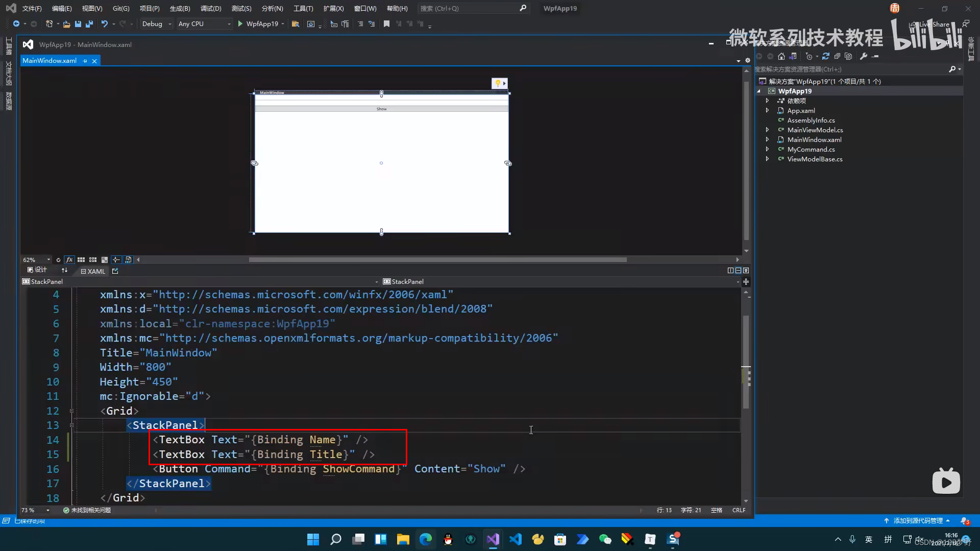Select MyCommand.cs in Solution Explorer
This screenshot has width=980, height=551.
811,150
